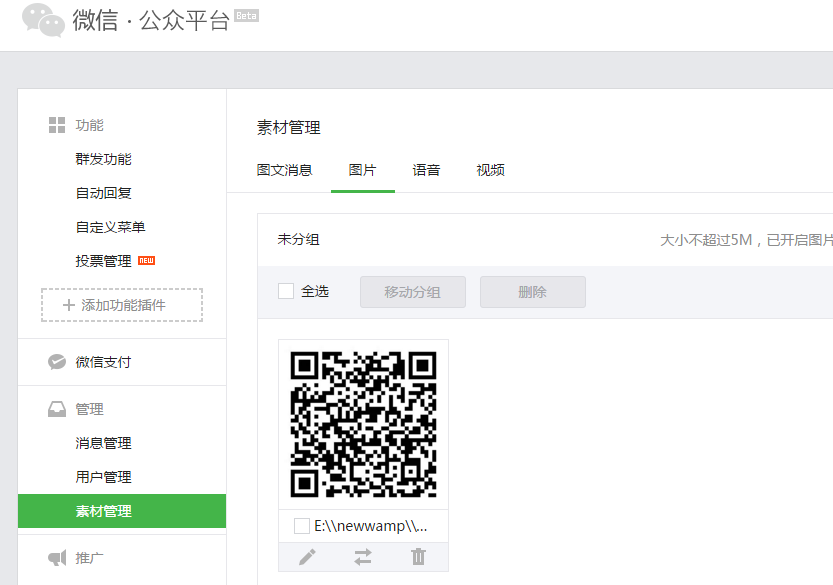Click the WeChat logo icon in header
This screenshot has height=585, width=833.
coord(43,20)
